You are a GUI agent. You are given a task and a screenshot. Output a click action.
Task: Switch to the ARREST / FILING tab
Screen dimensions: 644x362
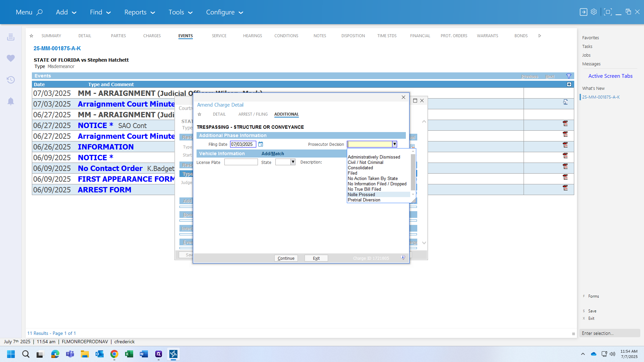point(253,114)
